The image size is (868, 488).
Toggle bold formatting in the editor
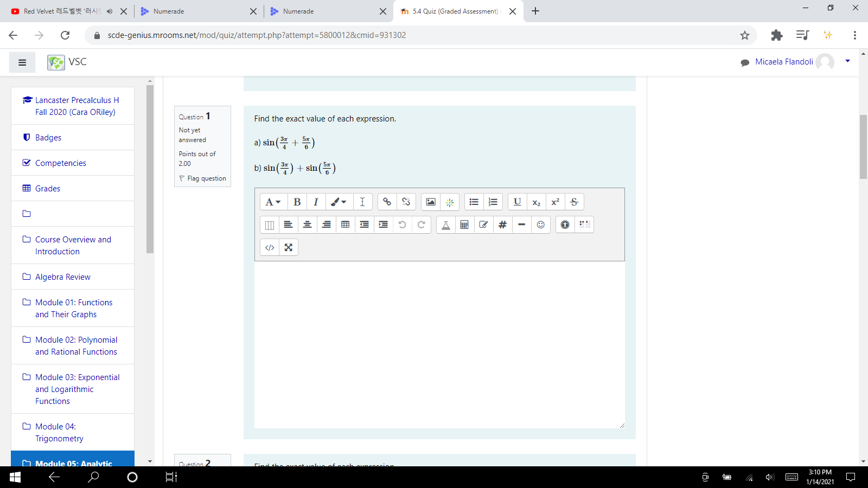coord(297,202)
